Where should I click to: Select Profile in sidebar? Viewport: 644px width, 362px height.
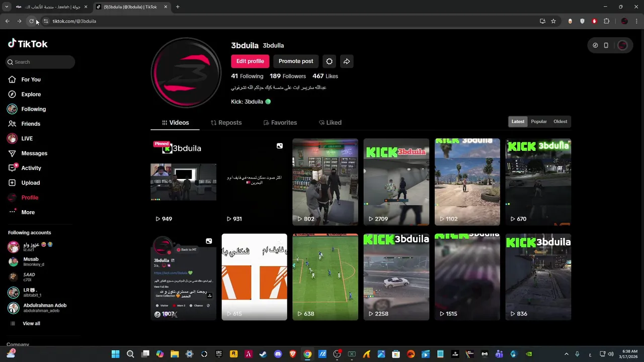pos(23,198)
